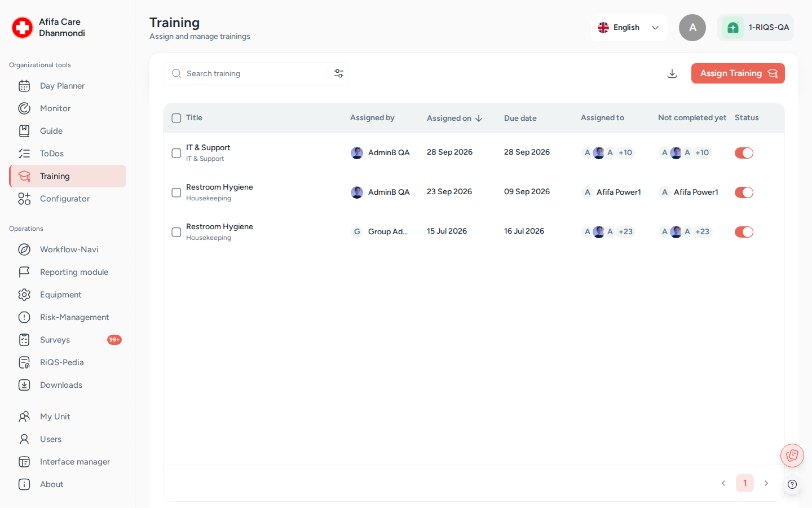Image resolution: width=812 pixels, height=508 pixels.
Task: Go to next page arrow
Action: [766, 483]
